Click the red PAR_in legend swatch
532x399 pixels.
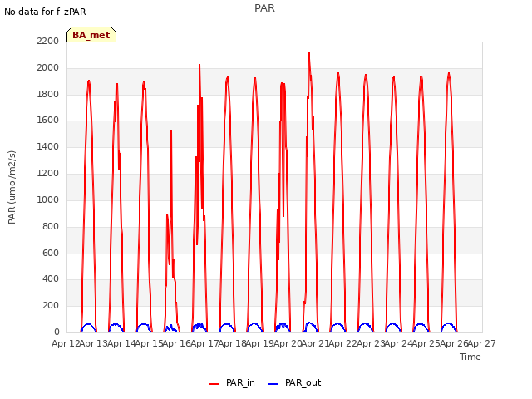tap(214, 384)
